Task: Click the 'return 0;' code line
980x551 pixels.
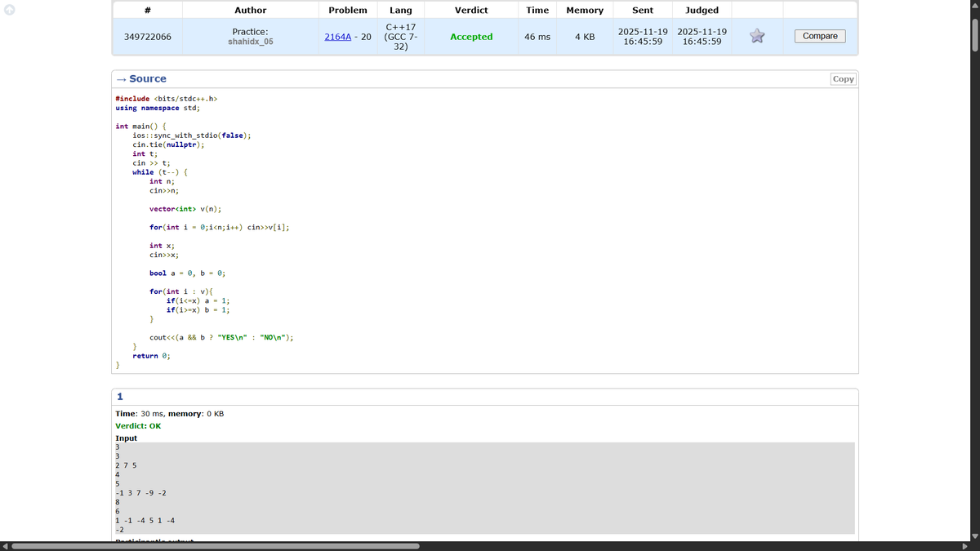Action: (151, 356)
